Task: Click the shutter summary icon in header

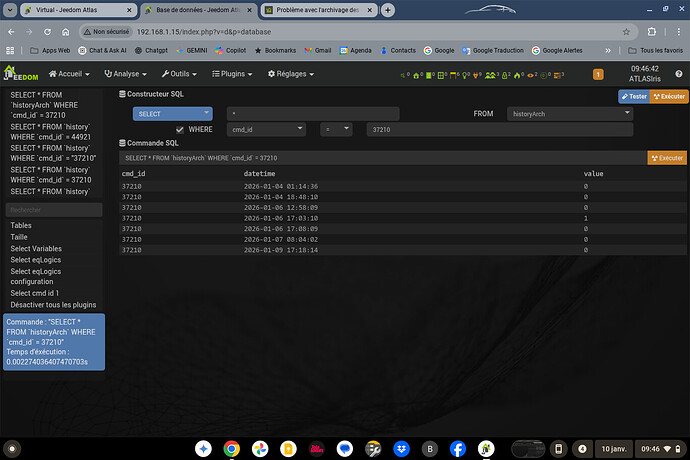Action: click(453, 76)
